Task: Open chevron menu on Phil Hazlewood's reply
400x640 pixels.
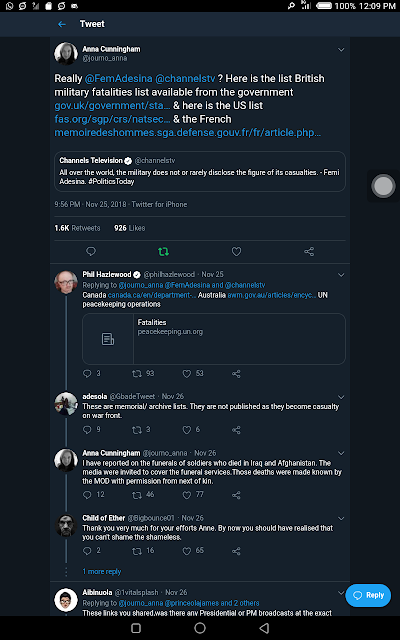Action: click(341, 275)
